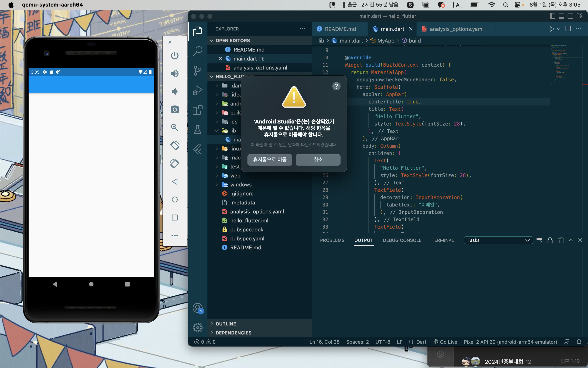The height and width of the screenshot is (368, 588).
Task: Open the Testing flask view
Action: click(198, 129)
